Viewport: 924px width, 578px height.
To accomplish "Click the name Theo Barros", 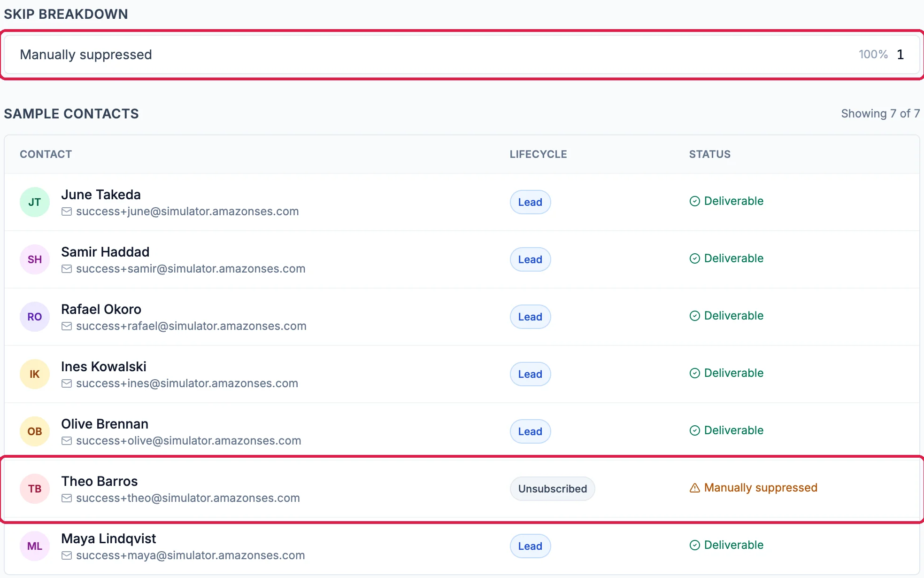I will click(100, 481).
